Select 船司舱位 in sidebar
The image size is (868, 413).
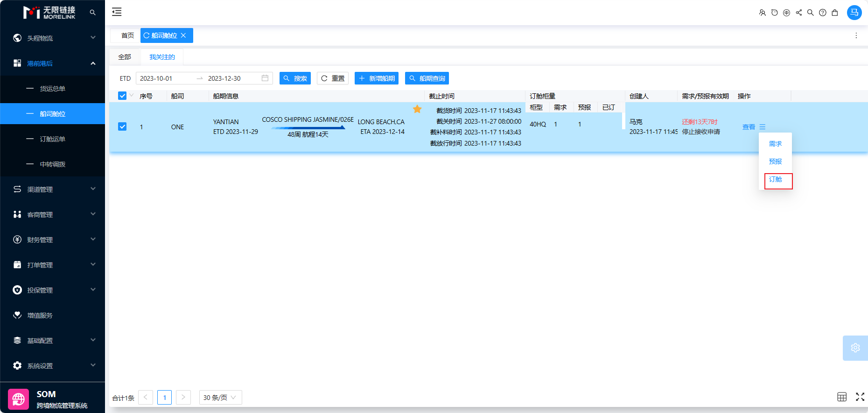pos(52,113)
